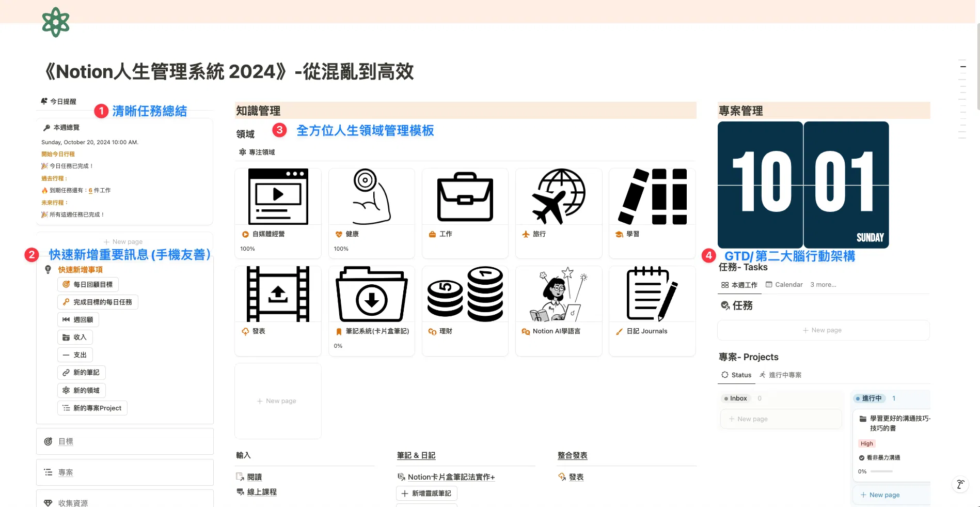Image resolution: width=980 pixels, height=507 pixels.
Task: Expand 3 more views in Tasks
Action: (x=823, y=285)
